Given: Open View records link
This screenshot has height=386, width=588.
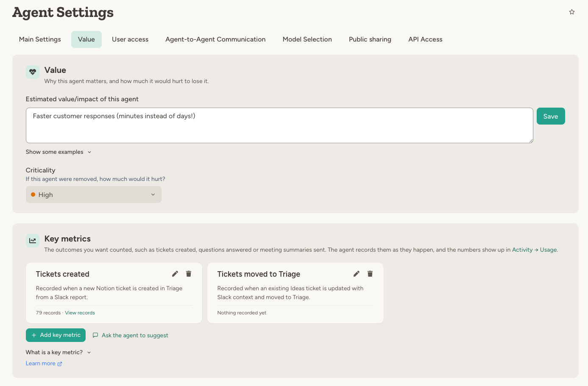Looking at the screenshot, I should coord(80,313).
